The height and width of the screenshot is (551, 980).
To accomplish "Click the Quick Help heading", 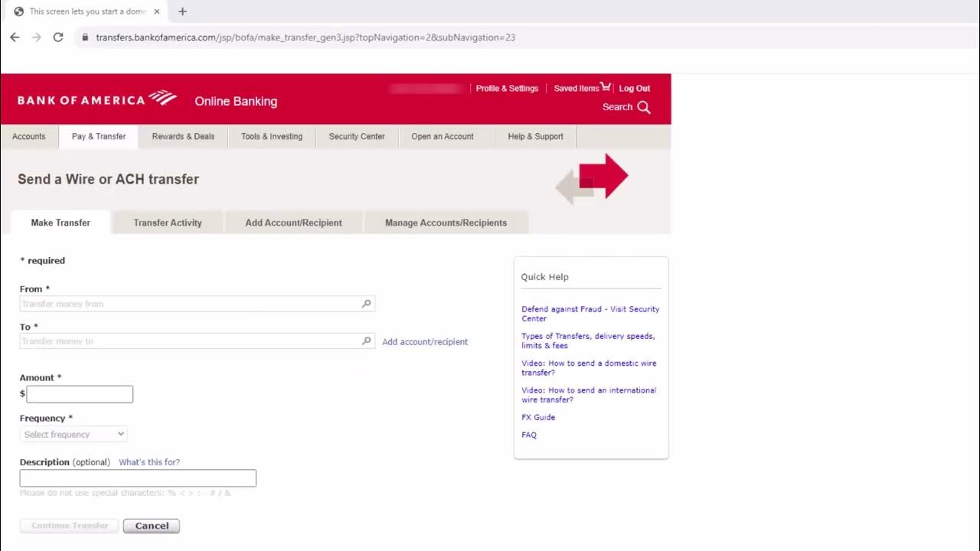I will click(x=545, y=277).
